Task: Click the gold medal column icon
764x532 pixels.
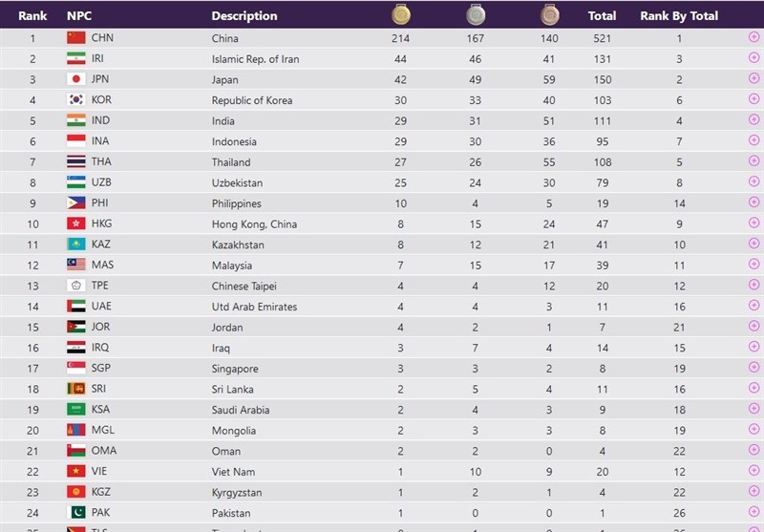Action: click(x=400, y=14)
